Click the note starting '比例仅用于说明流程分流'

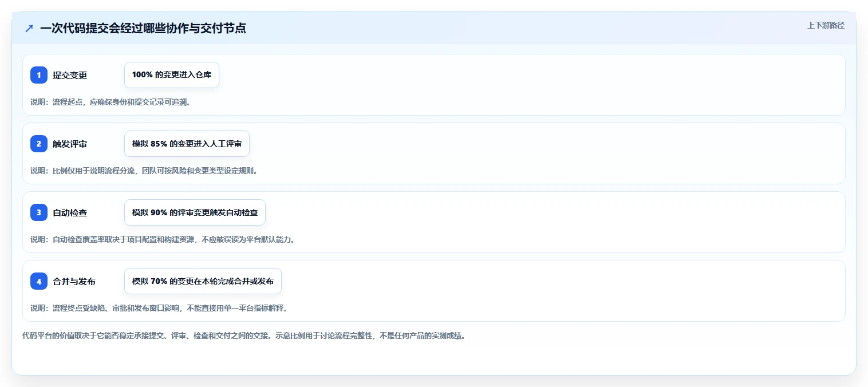click(x=144, y=171)
